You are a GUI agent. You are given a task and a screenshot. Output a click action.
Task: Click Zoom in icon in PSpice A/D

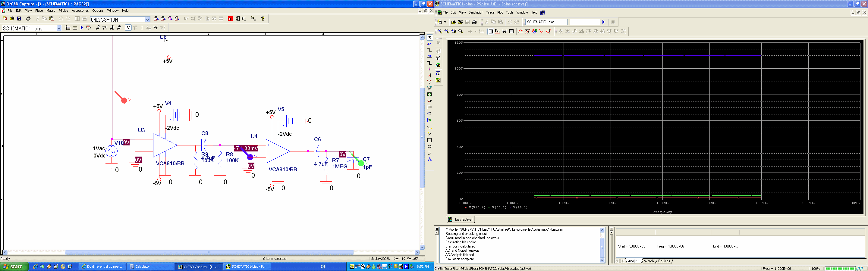coord(440,31)
